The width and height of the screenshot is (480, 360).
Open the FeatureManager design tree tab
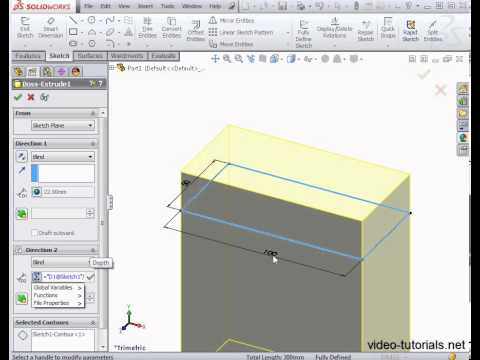pyautogui.click(x=19, y=71)
